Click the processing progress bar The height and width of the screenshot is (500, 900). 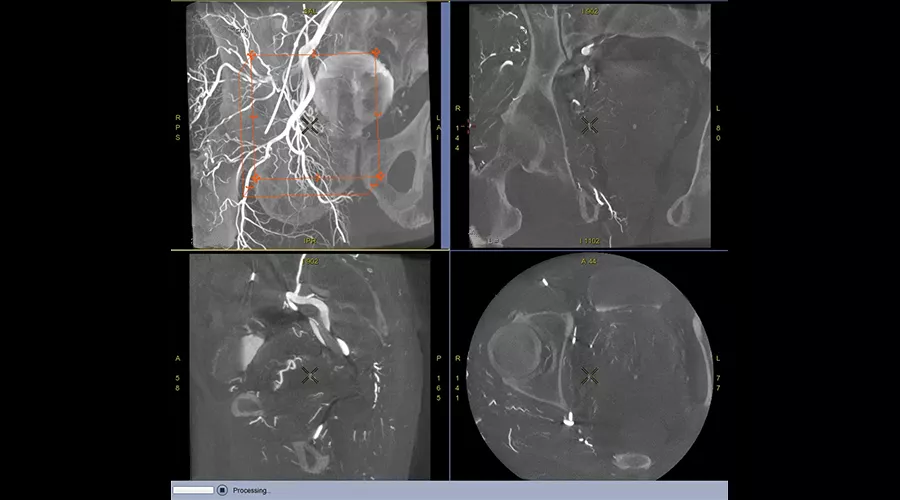point(193,490)
